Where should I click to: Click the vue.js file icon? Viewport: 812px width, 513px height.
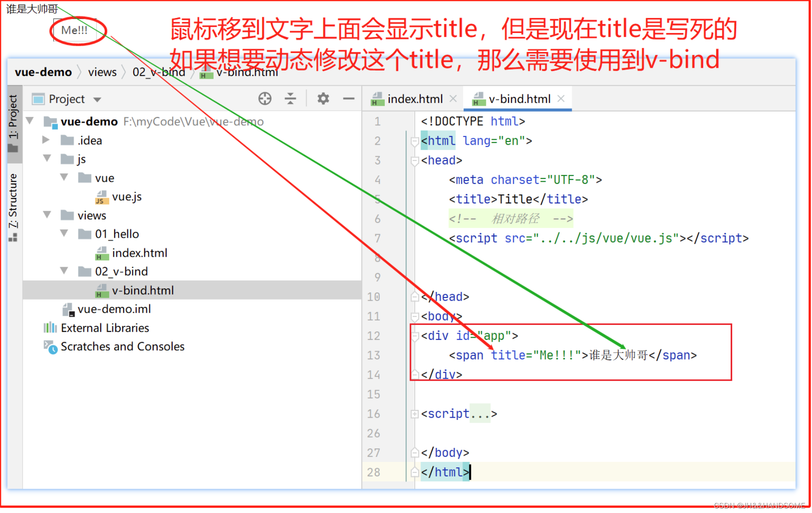(102, 197)
